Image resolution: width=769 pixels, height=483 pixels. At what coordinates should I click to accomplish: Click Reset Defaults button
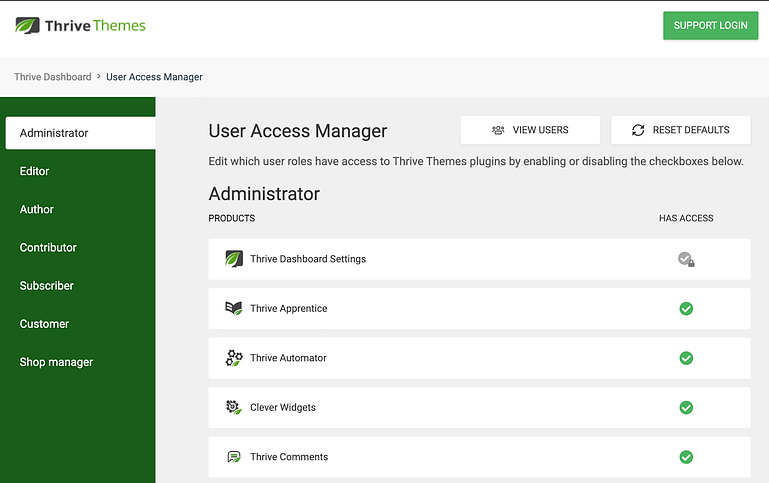[681, 130]
